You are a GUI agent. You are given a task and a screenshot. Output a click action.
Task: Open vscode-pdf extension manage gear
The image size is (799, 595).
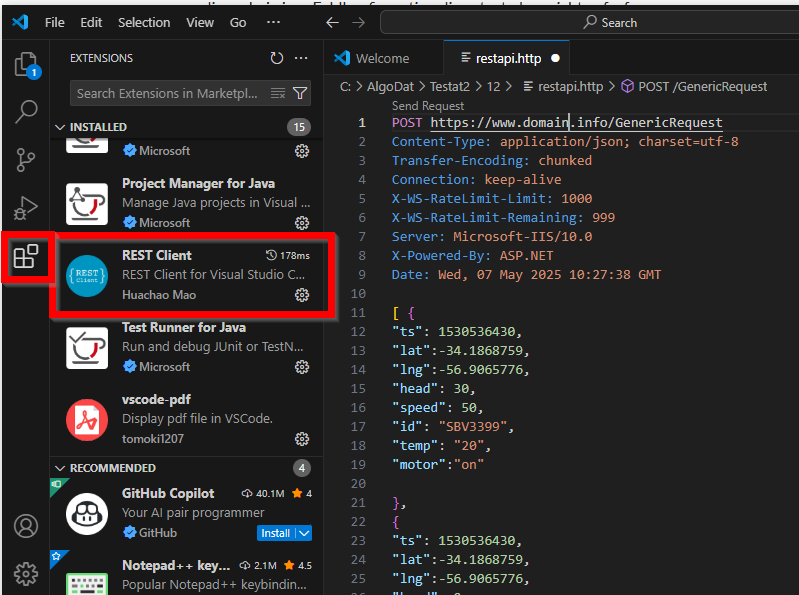pos(302,439)
